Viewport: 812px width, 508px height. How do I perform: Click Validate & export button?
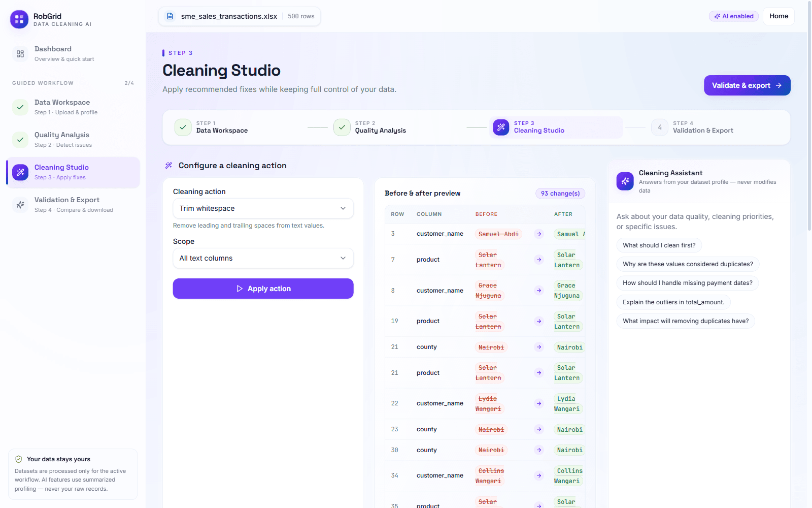click(x=747, y=85)
